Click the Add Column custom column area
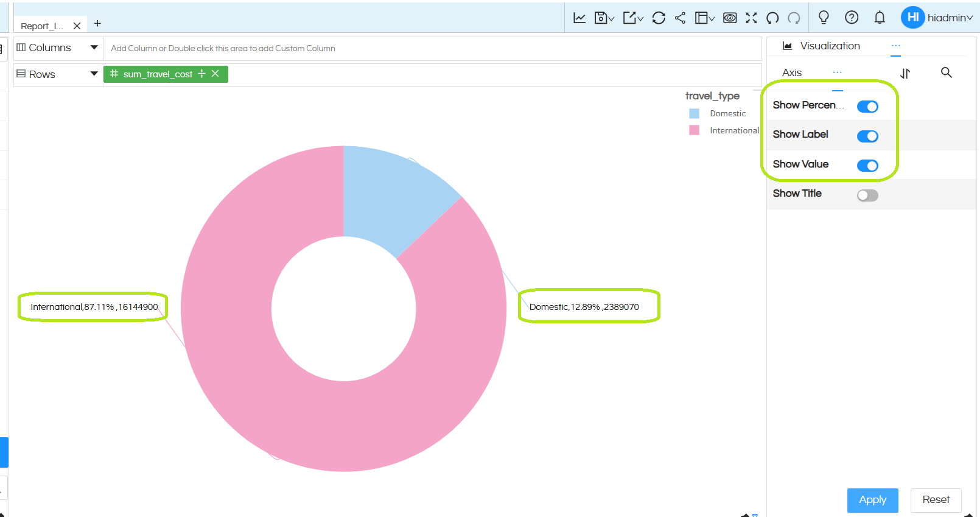Screen dimensions: 980x517 [432, 48]
